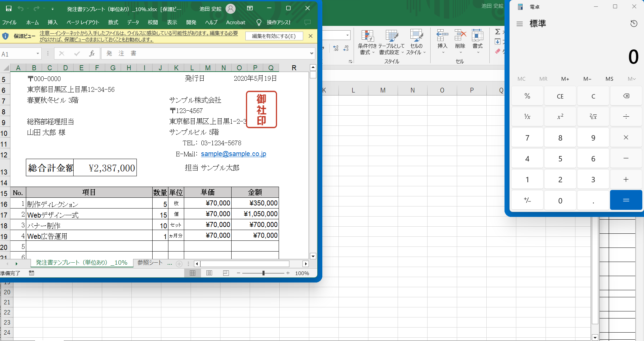Image resolution: width=644 pixels, height=341 pixels.
Task: Select the ¥1,050,000 amount cell
Action: (255, 214)
